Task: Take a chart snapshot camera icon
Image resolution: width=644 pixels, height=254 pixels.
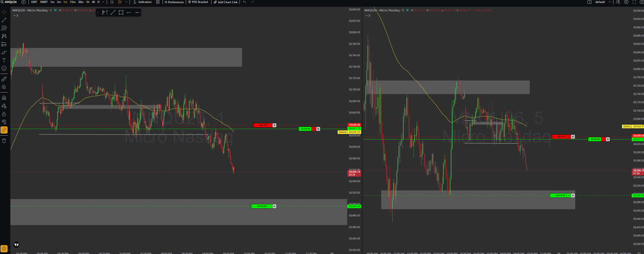Action: 642,2
